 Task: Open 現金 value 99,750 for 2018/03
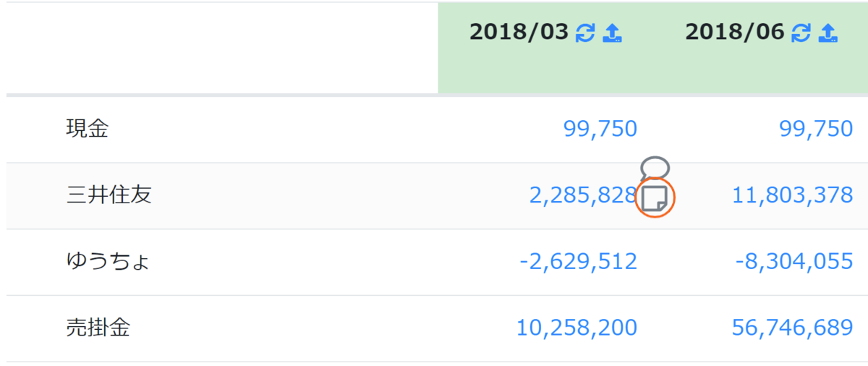600,129
